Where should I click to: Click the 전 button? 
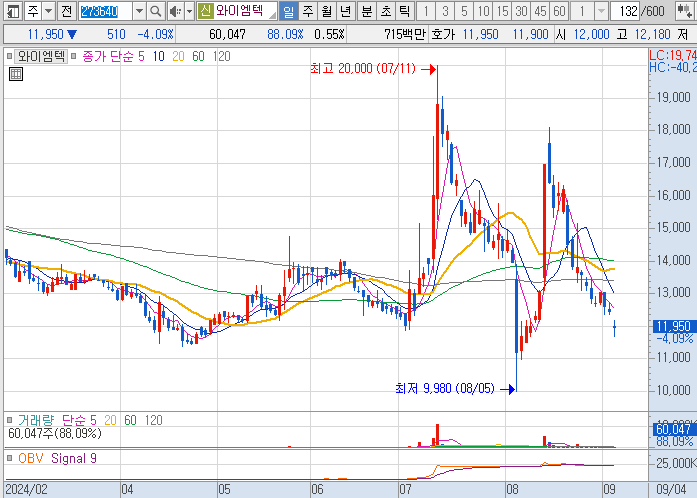tap(67, 11)
